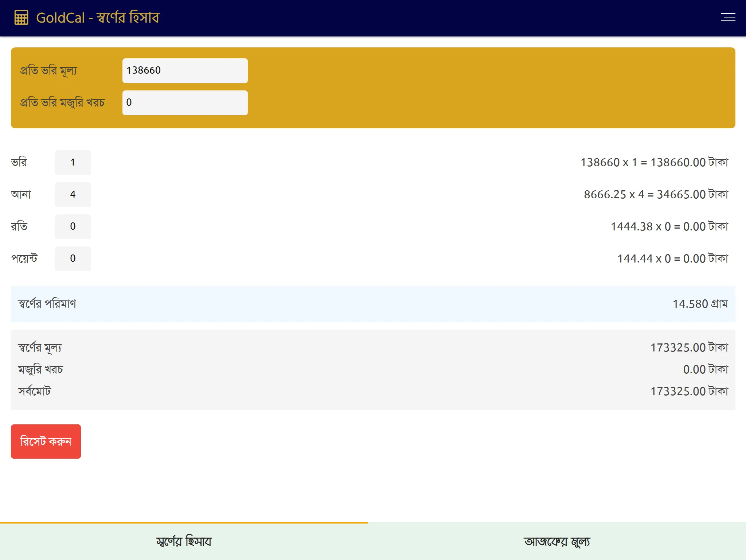The image size is (746, 560).
Task: Click the স্বর্ণের পরিমাণ label
Action: tap(47, 304)
